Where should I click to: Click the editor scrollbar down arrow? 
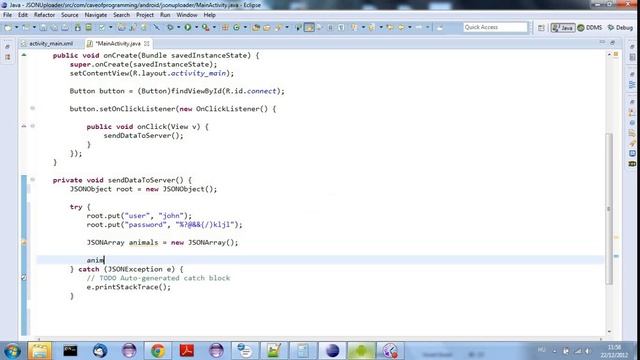click(x=609, y=331)
